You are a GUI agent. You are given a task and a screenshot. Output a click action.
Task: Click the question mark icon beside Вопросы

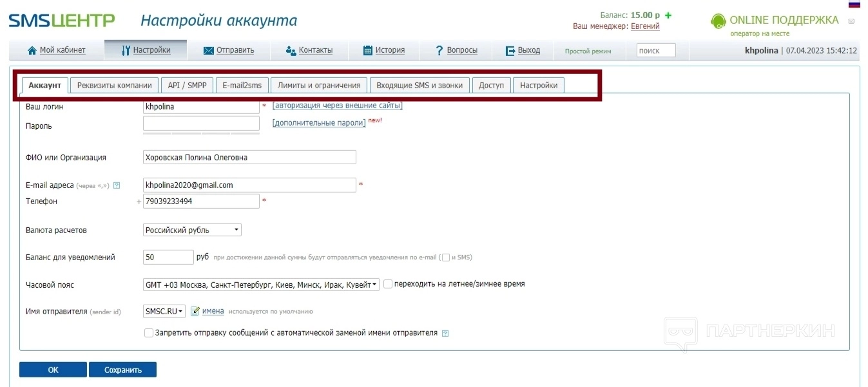coord(439,50)
